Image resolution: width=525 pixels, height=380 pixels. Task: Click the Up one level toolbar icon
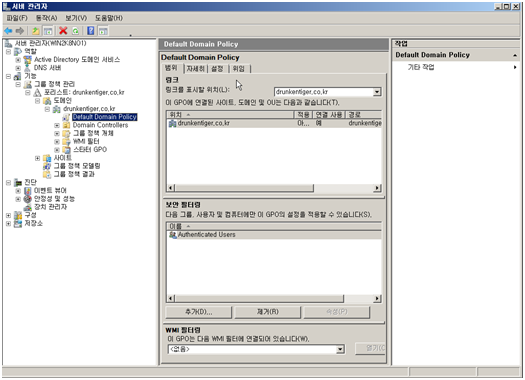point(35,31)
